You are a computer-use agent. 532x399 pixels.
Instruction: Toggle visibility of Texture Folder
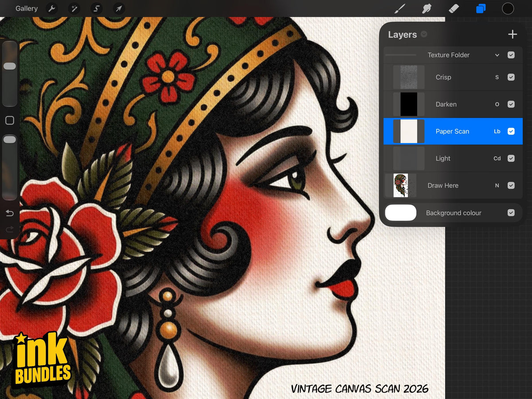[511, 55]
